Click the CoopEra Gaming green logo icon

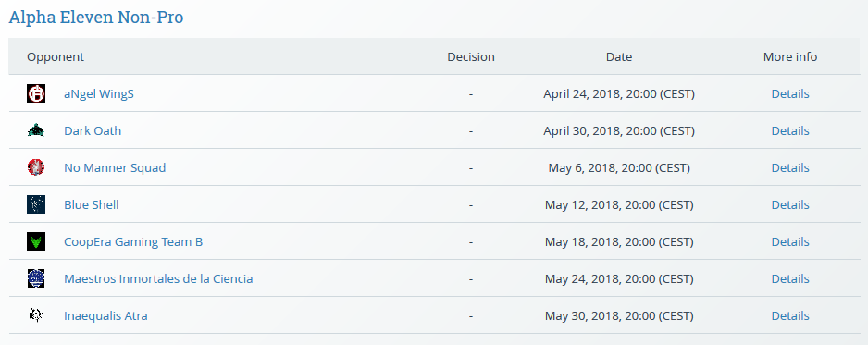(x=36, y=241)
